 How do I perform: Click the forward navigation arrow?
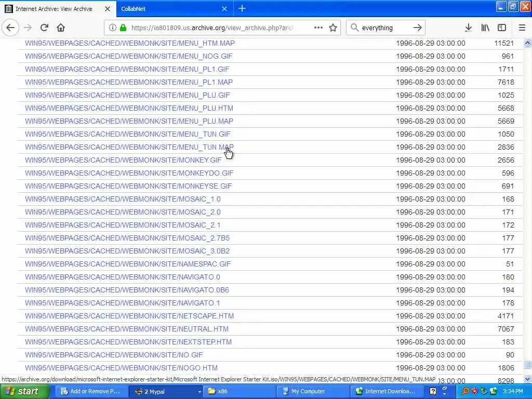(x=28, y=28)
